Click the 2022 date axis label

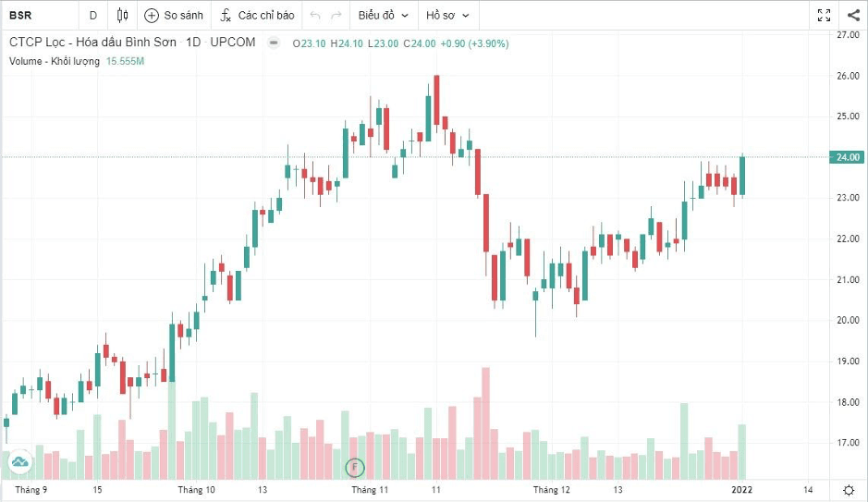(x=741, y=490)
